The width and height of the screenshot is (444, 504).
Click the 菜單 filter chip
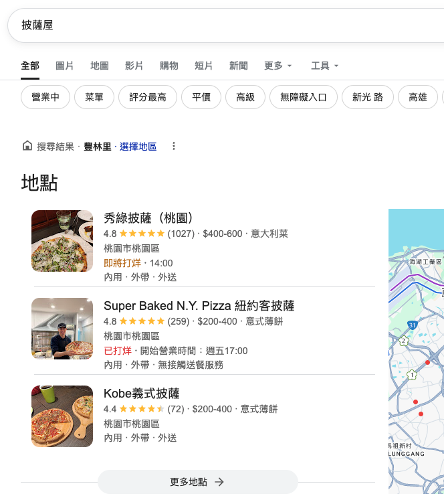(x=94, y=97)
